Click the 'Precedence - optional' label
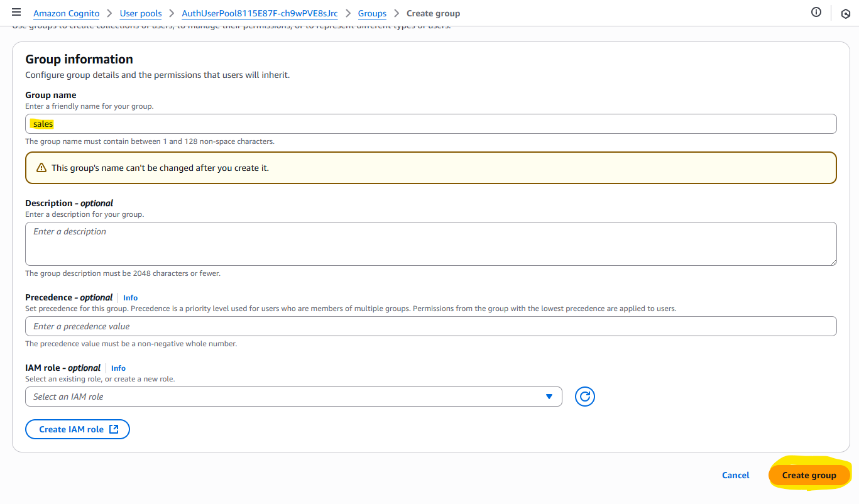This screenshot has height=504, width=859. [x=69, y=297]
